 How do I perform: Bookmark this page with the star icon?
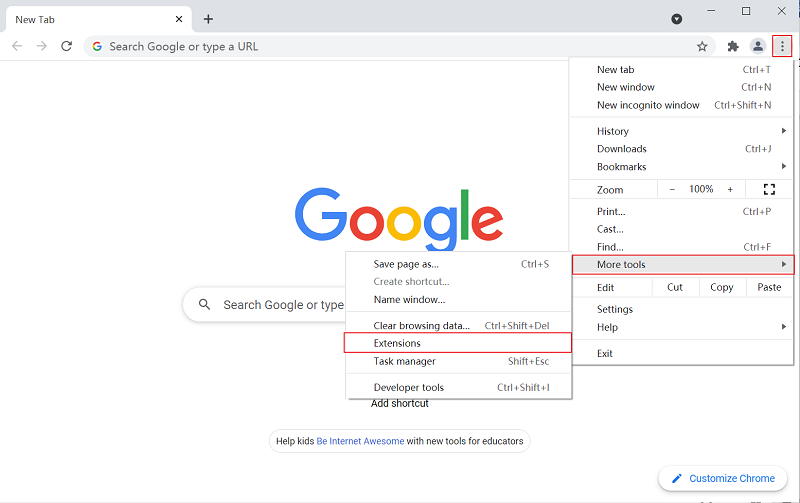tap(702, 46)
